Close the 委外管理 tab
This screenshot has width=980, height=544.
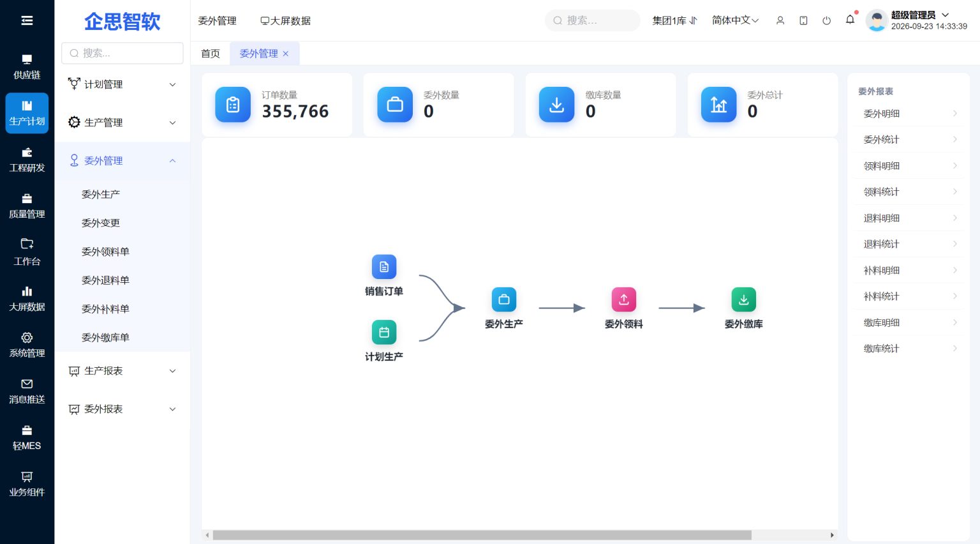point(286,54)
